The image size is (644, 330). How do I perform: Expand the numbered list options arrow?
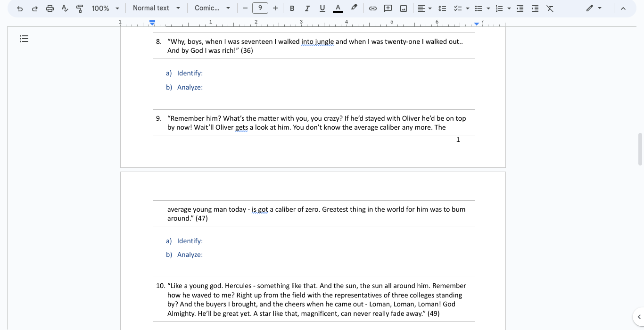tap(509, 8)
